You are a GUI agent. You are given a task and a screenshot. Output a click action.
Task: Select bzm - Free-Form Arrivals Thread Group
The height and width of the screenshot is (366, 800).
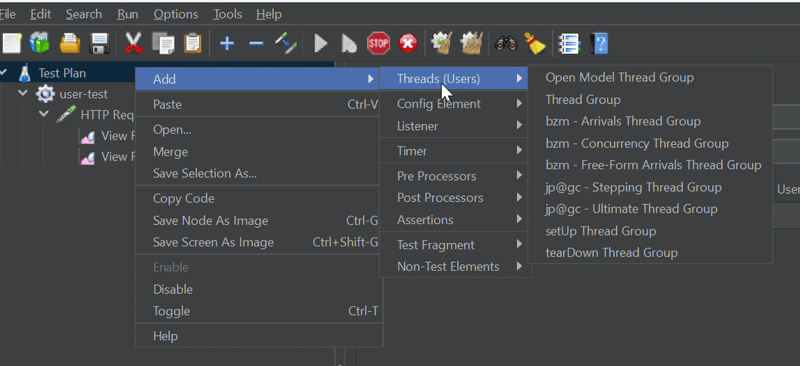650,165
